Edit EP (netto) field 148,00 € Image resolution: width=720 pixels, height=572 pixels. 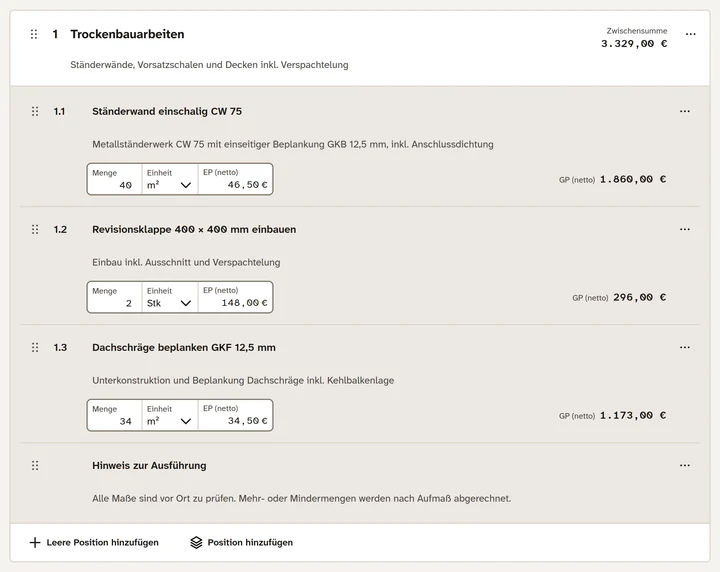[236, 297]
